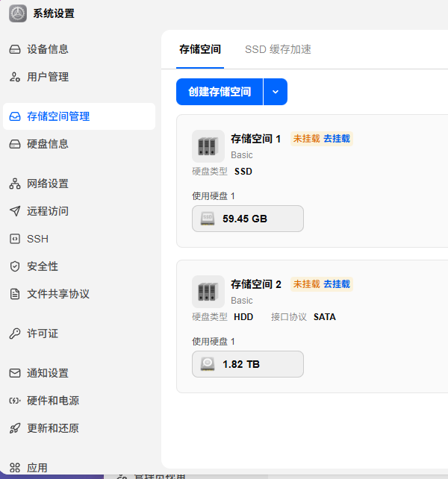
Task: Open SSH using its terminal icon
Action: coord(15,239)
